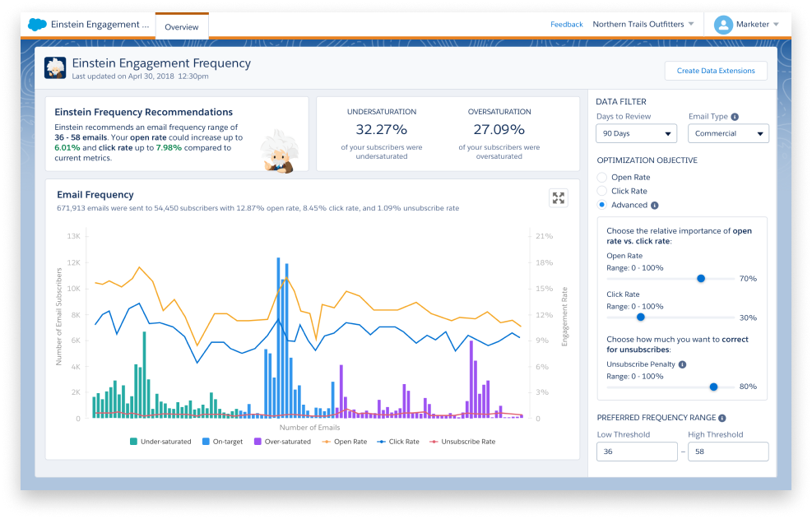Viewport: 812px width, 519px height.
Task: Click the Email Frequency chart heading
Action: click(95, 195)
